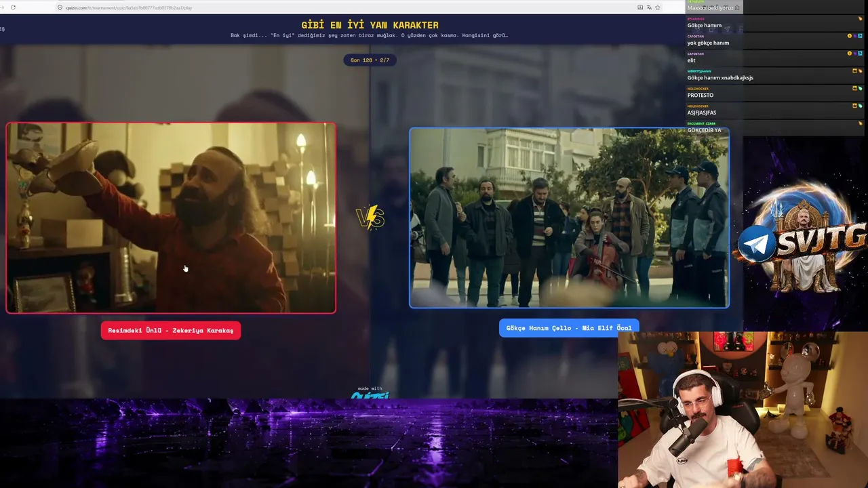Click the username MERRTTJAANN in chat

pos(699,71)
